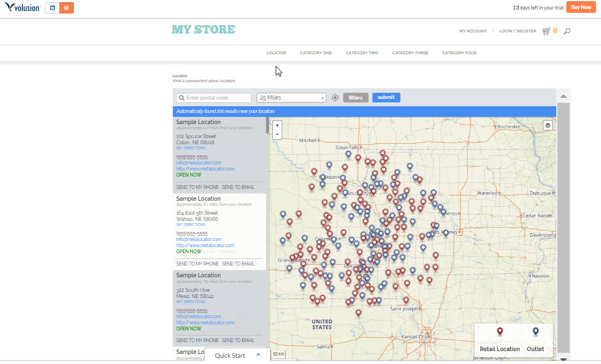Send Mead location to my phone
This screenshot has height=364, width=601.
coord(197,341)
